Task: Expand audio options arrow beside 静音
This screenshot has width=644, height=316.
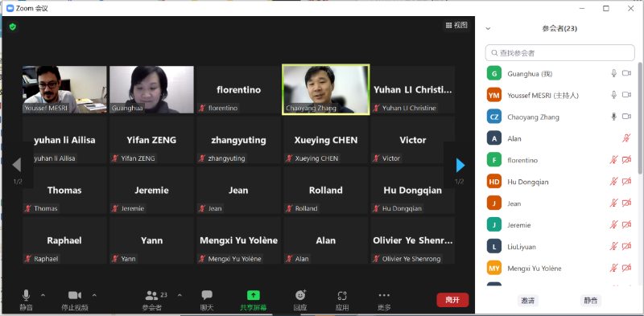Action: coord(43,295)
